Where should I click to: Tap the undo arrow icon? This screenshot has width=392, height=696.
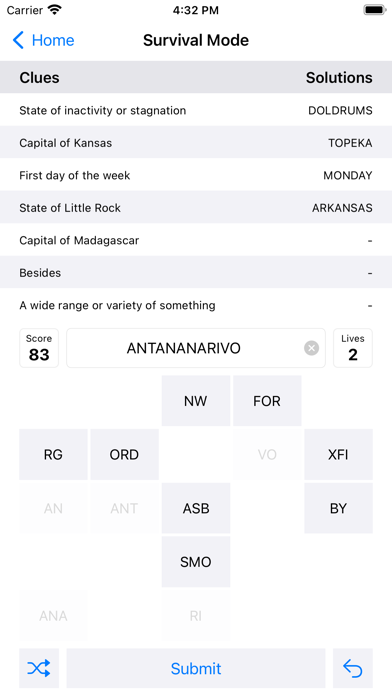353,668
